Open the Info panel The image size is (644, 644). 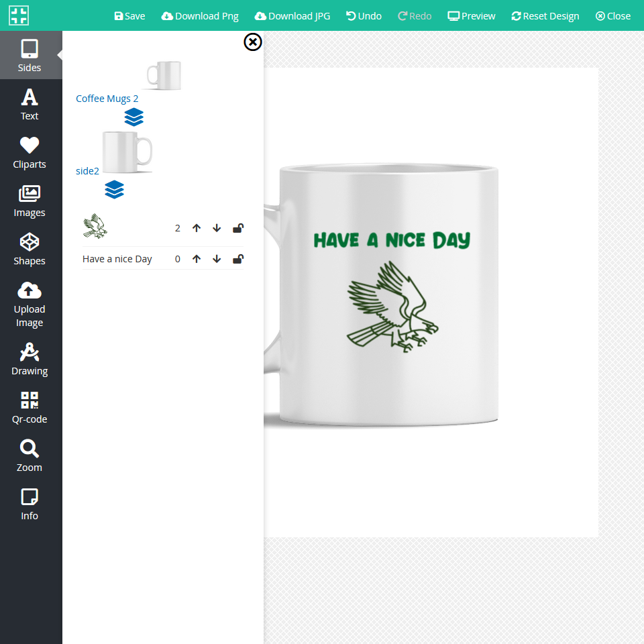(x=30, y=504)
